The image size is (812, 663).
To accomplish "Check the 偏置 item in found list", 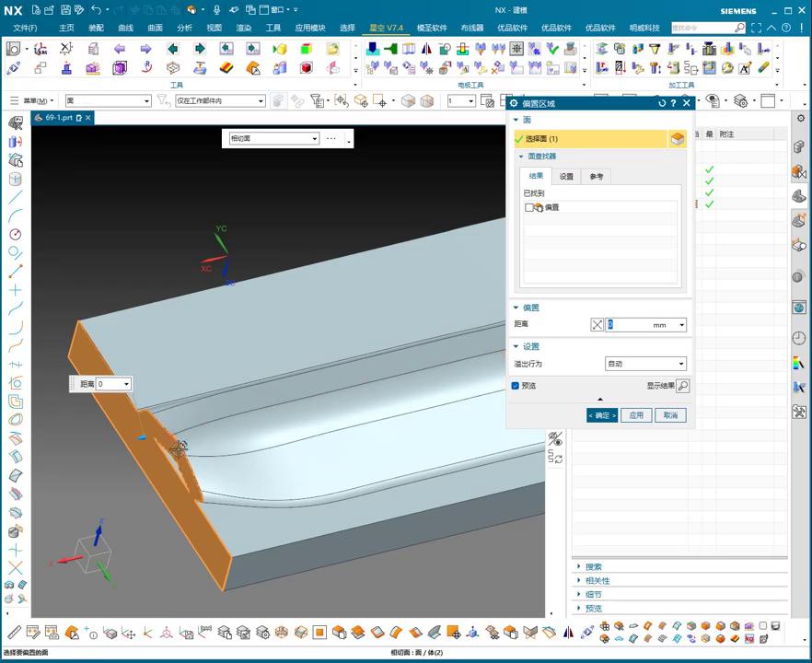I will click(529, 208).
